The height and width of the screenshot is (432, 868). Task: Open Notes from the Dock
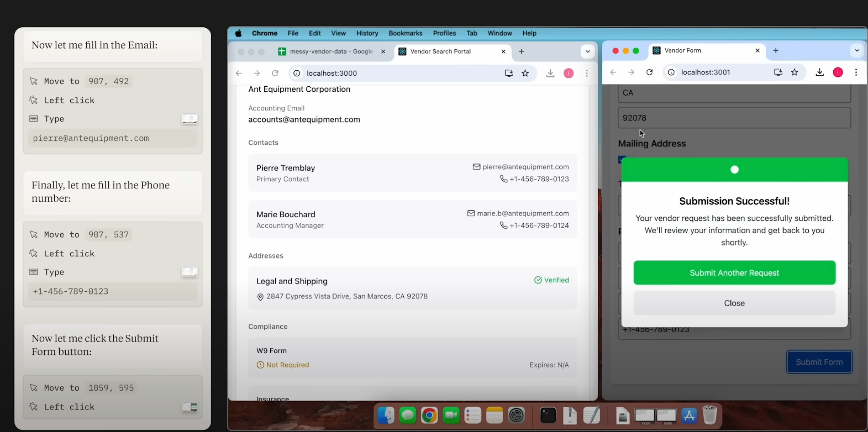(x=495, y=416)
